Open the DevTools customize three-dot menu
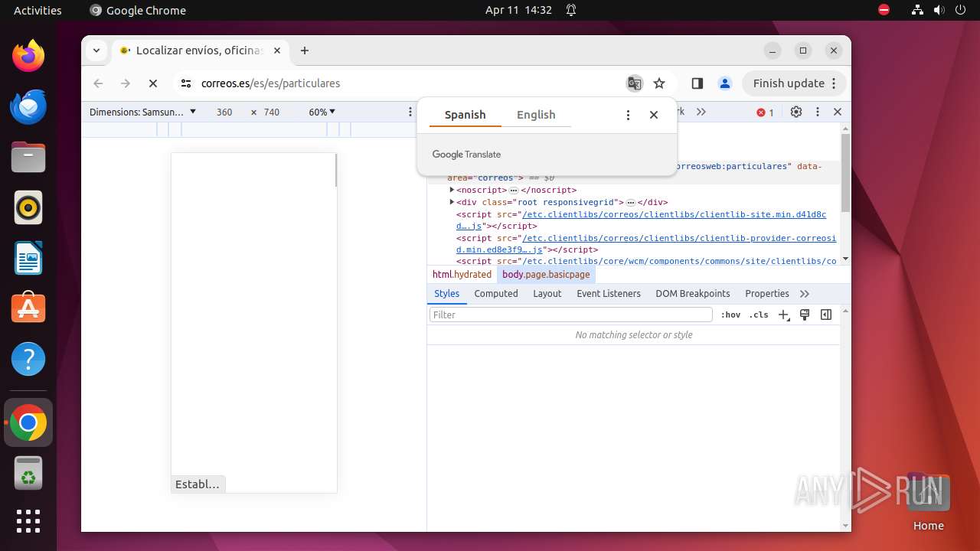Viewport: 980px width, 551px height. (x=818, y=112)
